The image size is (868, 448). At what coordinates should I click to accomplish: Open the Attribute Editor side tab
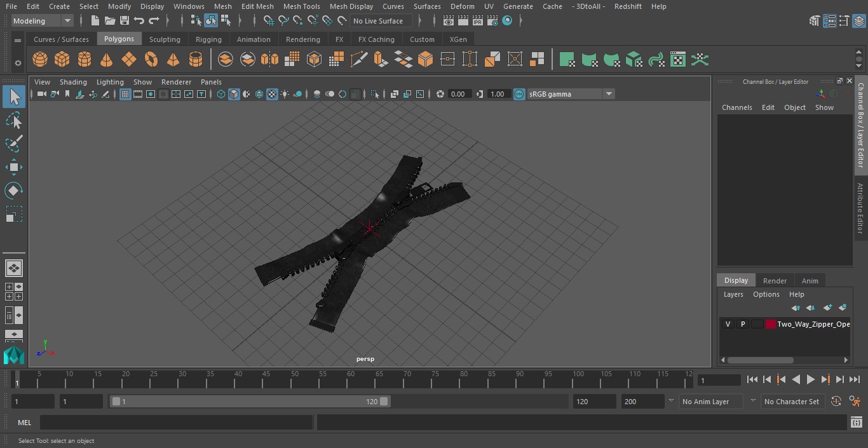click(x=860, y=209)
